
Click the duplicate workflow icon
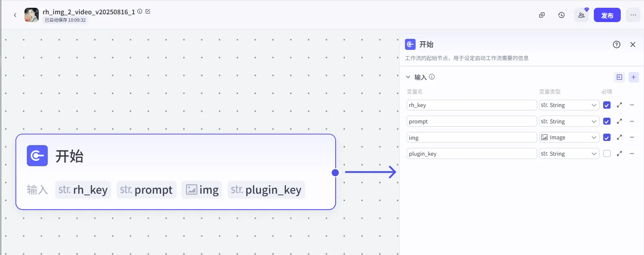pyautogui.click(x=542, y=15)
